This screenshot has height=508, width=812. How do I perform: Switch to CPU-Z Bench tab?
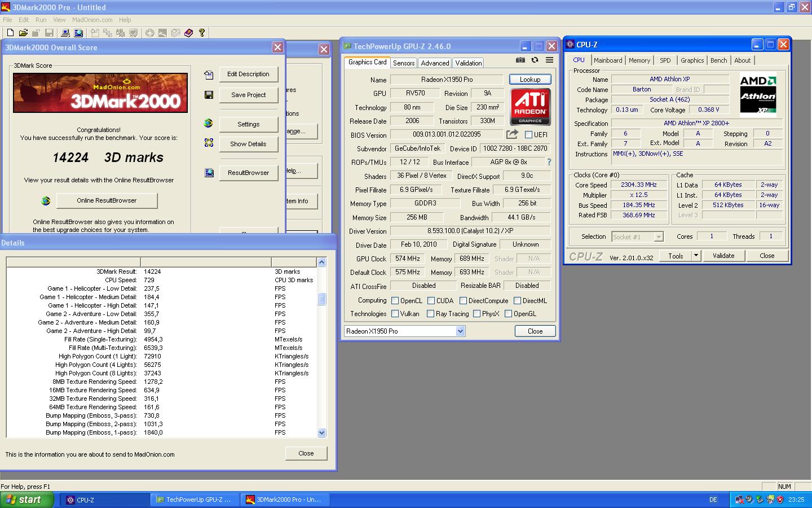point(718,60)
